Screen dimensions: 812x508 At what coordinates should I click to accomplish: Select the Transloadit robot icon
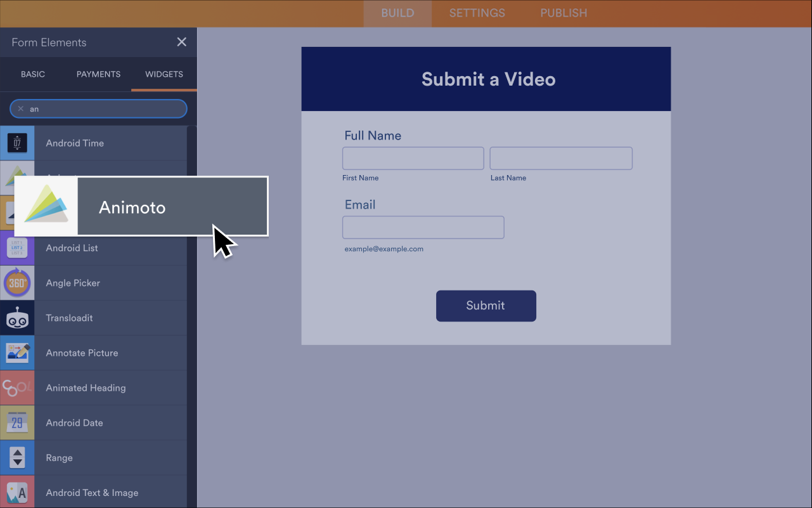pos(17,318)
